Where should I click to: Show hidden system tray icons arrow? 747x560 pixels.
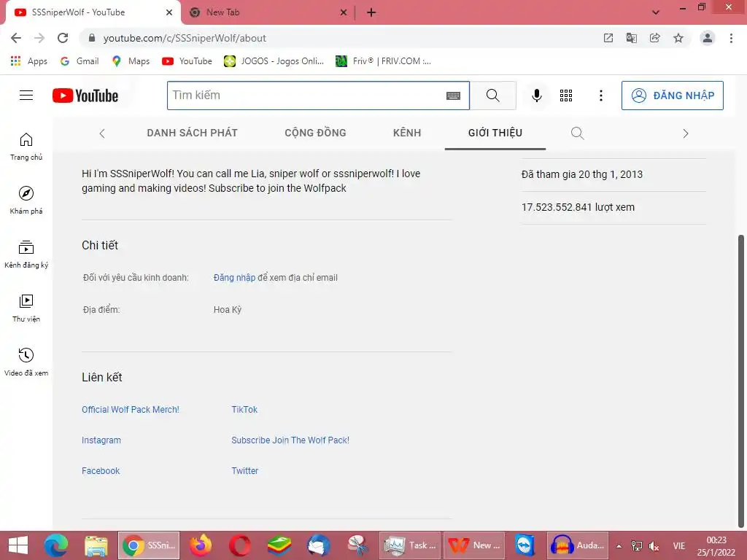pyautogui.click(x=619, y=545)
